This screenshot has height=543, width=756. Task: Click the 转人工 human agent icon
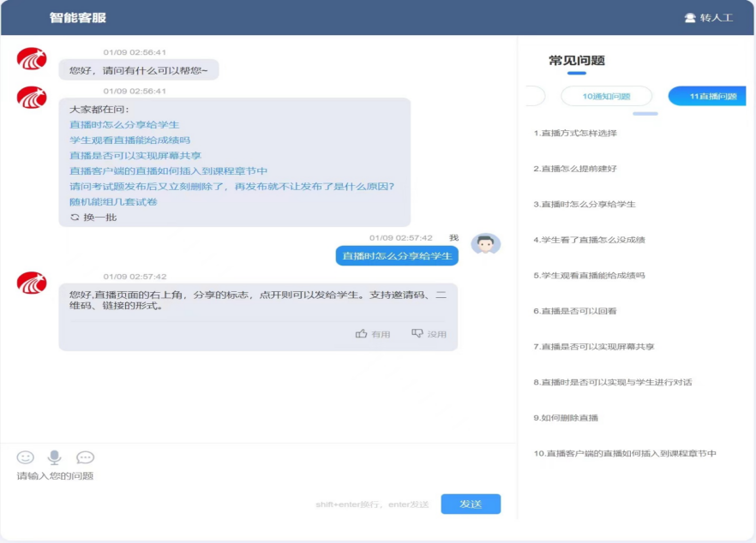coord(690,18)
